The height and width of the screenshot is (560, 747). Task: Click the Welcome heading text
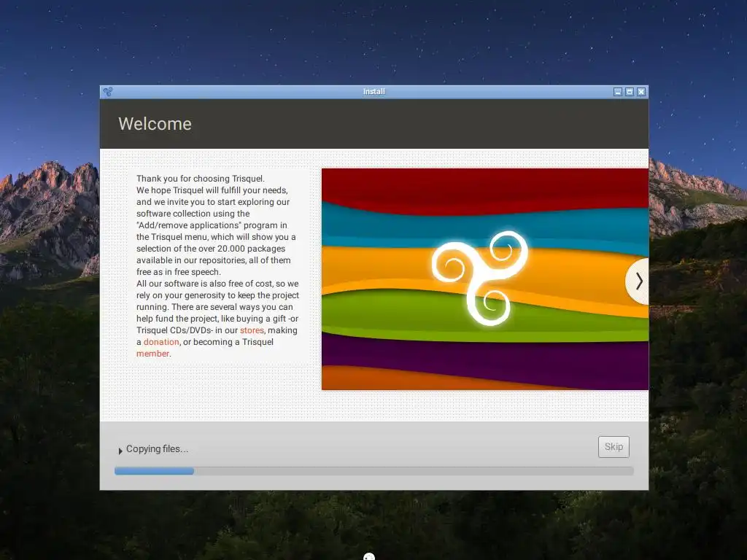[x=155, y=124]
